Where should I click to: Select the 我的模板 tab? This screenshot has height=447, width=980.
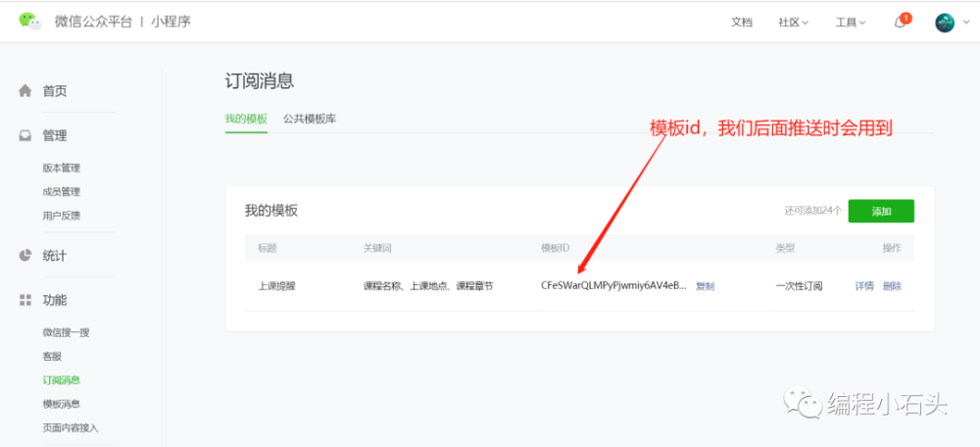[x=246, y=119]
